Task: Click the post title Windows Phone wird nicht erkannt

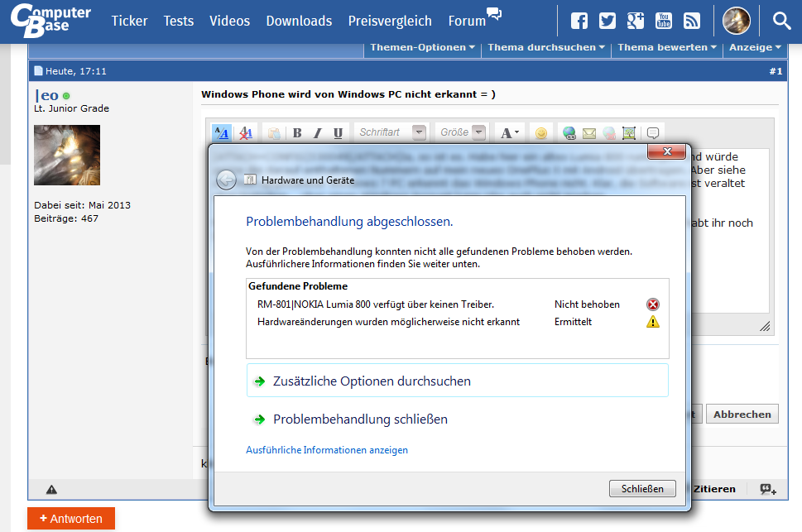Action: [348, 94]
